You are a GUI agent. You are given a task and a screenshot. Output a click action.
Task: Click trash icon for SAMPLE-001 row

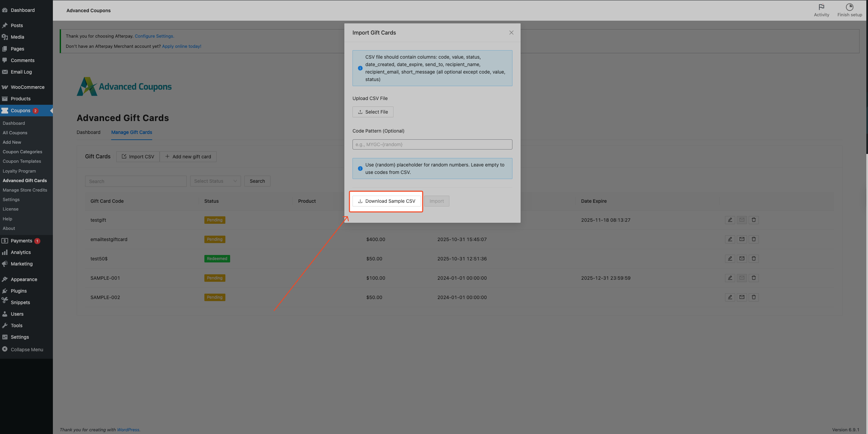[753, 278]
